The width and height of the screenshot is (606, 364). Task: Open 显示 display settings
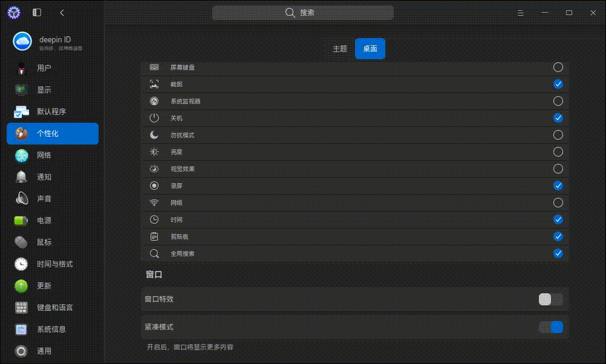(53, 89)
